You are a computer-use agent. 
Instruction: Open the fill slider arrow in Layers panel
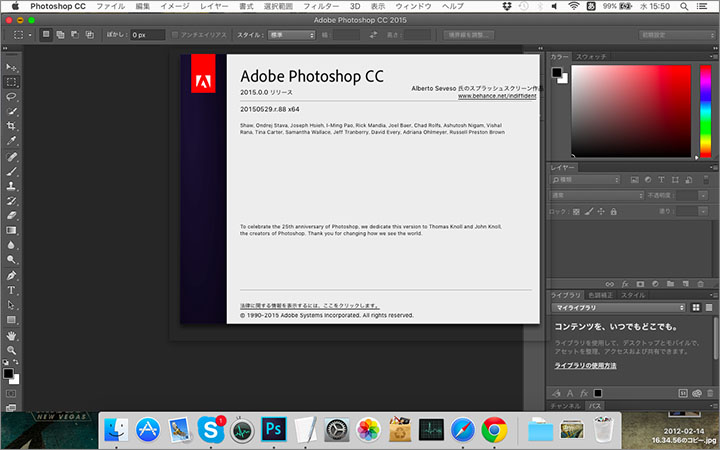point(703,212)
